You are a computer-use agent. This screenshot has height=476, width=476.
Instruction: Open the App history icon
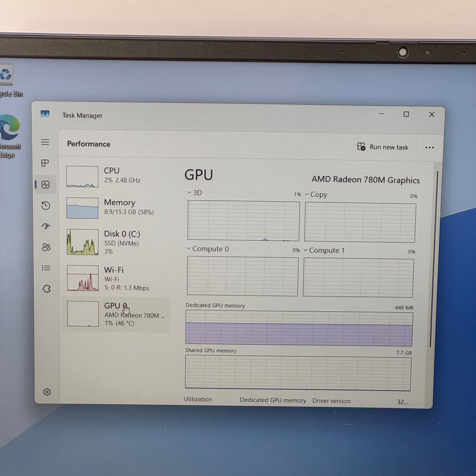pyautogui.click(x=46, y=206)
